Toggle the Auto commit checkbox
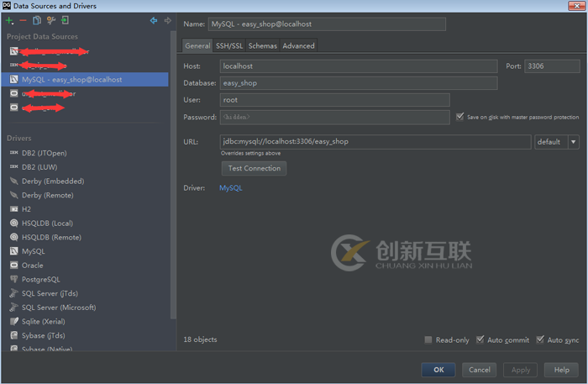 [x=480, y=339]
